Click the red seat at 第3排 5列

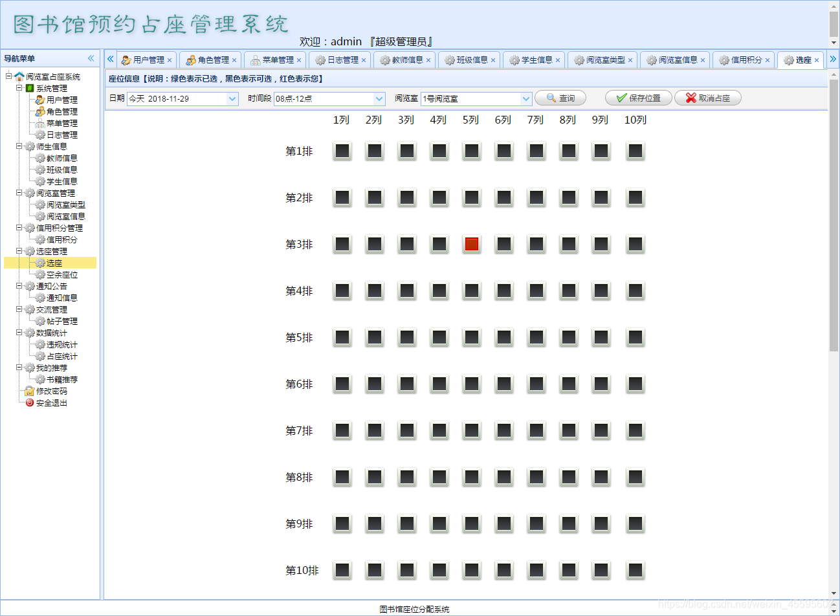coord(472,245)
